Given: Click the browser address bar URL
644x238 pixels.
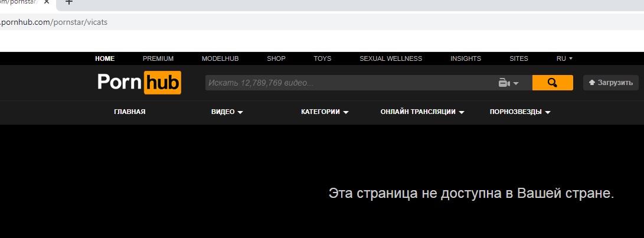Looking at the screenshot, I should (54, 22).
